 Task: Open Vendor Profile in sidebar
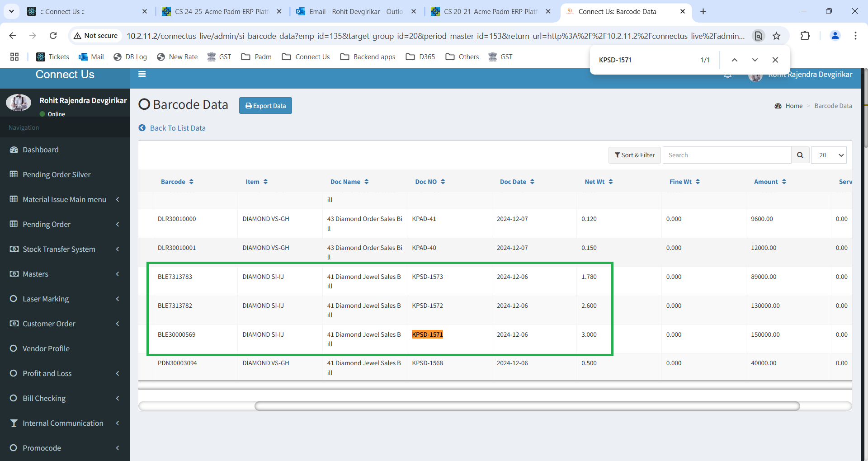point(65,348)
